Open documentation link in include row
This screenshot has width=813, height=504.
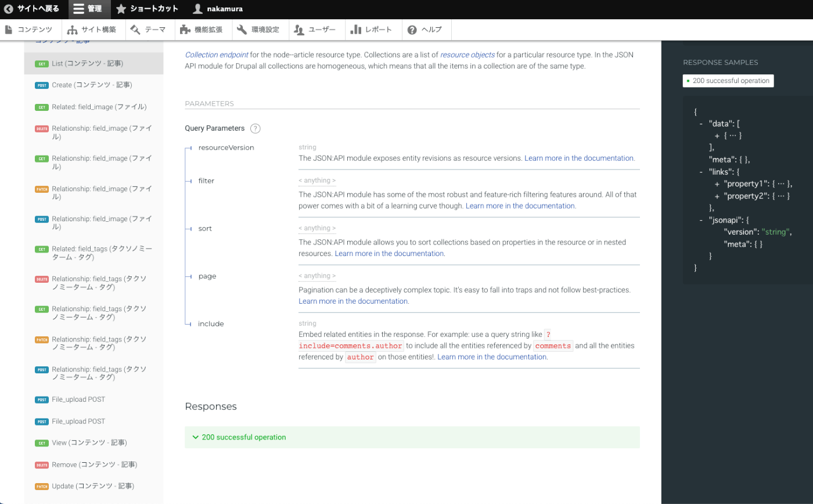click(492, 357)
